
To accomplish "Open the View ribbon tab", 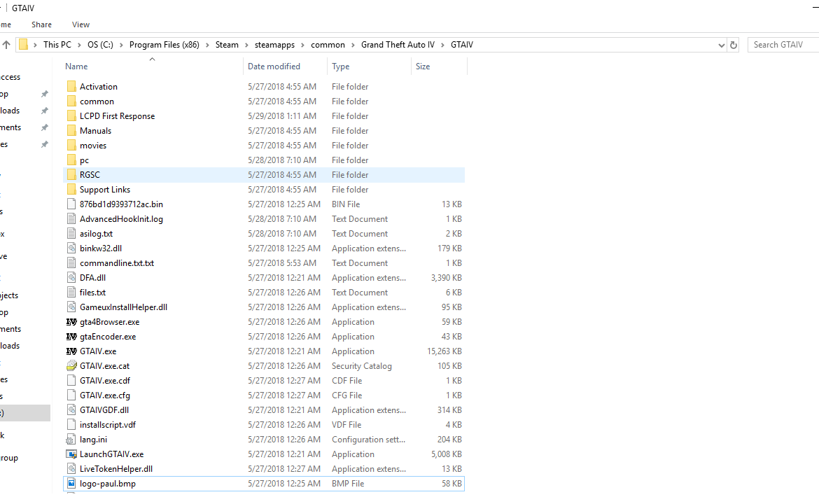I will (80, 24).
